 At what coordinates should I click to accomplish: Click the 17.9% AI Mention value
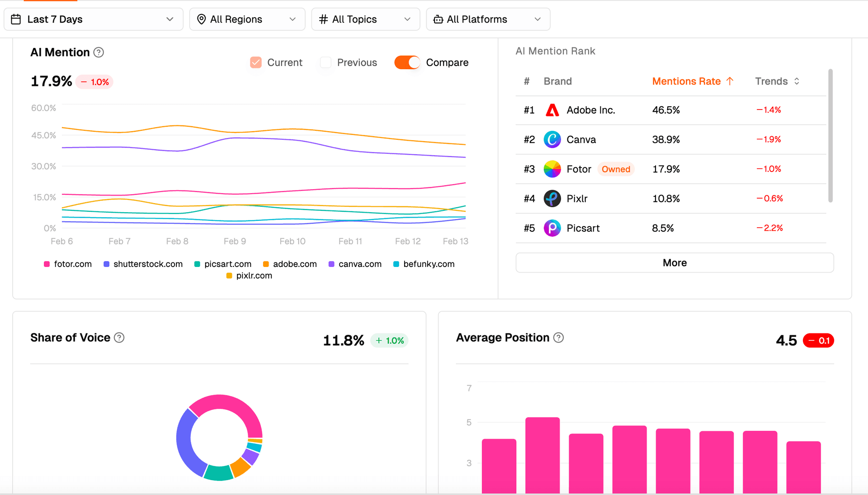(x=51, y=81)
